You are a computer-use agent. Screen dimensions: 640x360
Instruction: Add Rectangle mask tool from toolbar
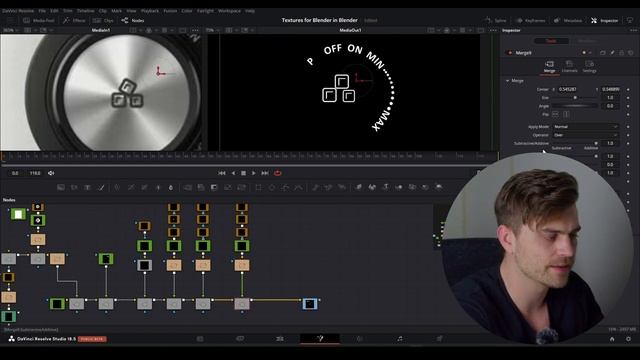point(258,187)
